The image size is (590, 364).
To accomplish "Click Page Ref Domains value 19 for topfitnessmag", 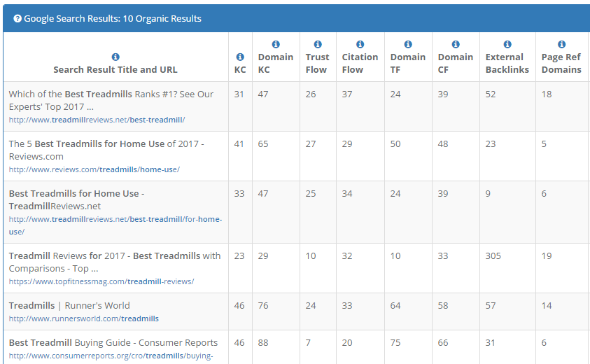I will (547, 256).
